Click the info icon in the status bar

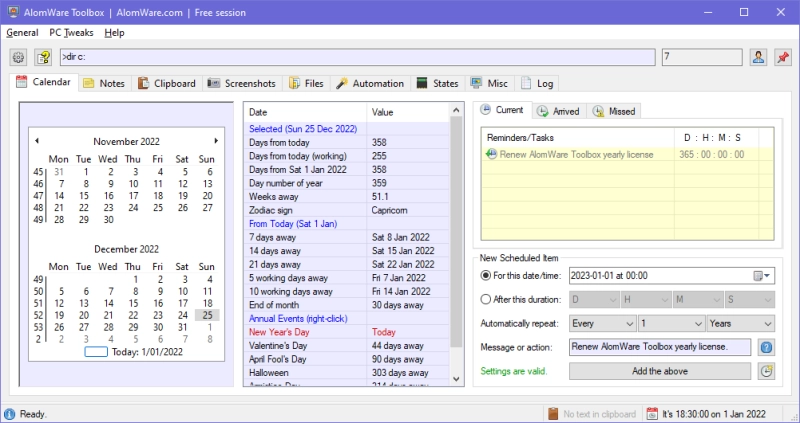[x=9, y=414]
